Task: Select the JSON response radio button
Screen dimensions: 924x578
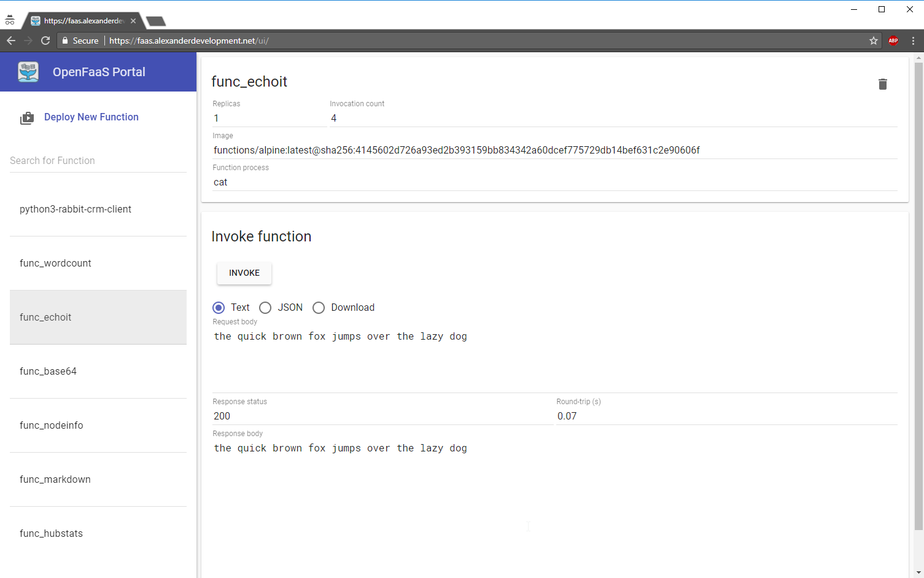Action: click(x=265, y=308)
